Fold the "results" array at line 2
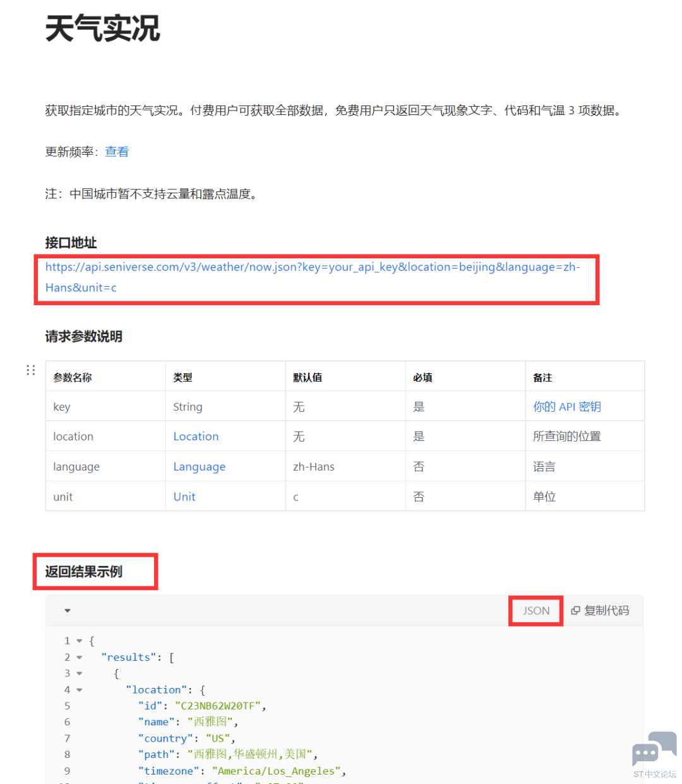 coord(80,657)
